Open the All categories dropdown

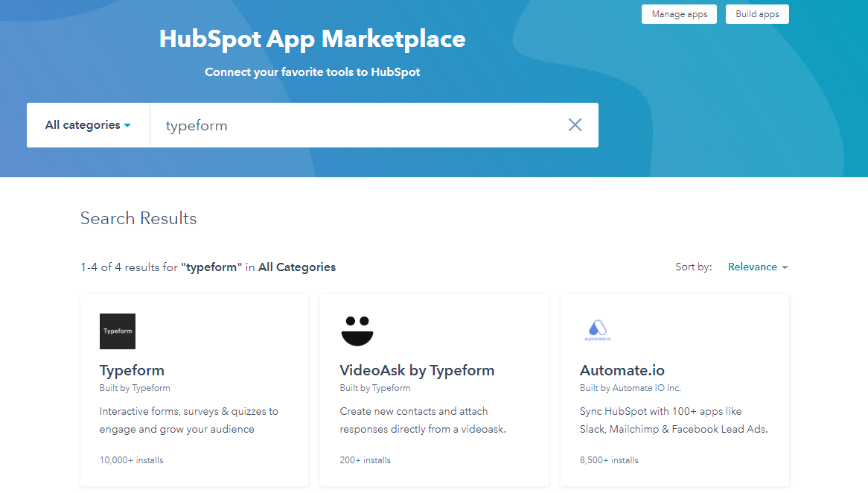point(88,125)
